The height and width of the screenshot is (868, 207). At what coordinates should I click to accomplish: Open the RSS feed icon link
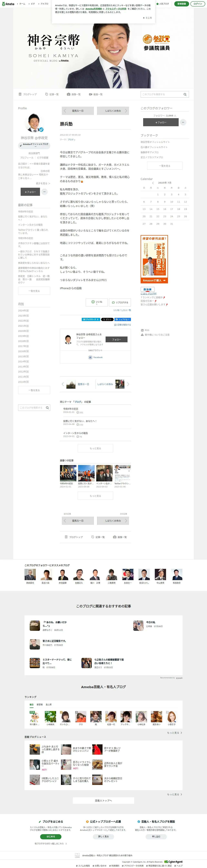coord(145,330)
